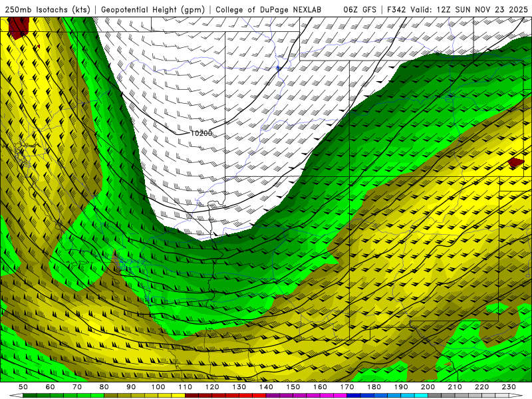The image size is (532, 399).
Task: Click the '220' color scale label
Action: click(x=482, y=387)
